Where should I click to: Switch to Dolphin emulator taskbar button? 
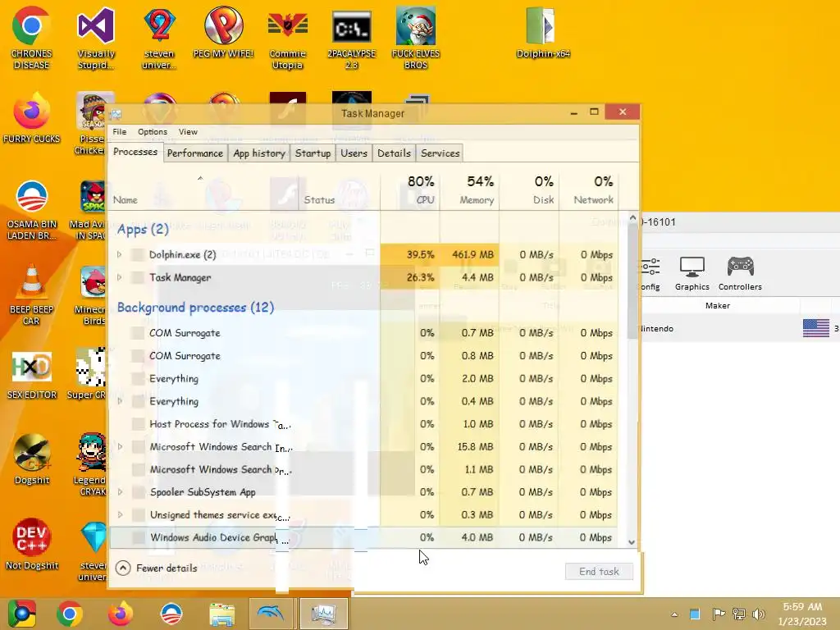[x=273, y=614]
